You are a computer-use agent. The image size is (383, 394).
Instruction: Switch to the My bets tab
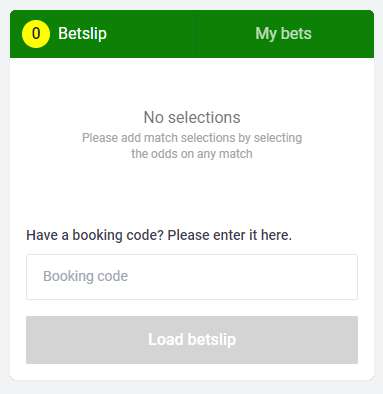(x=285, y=34)
